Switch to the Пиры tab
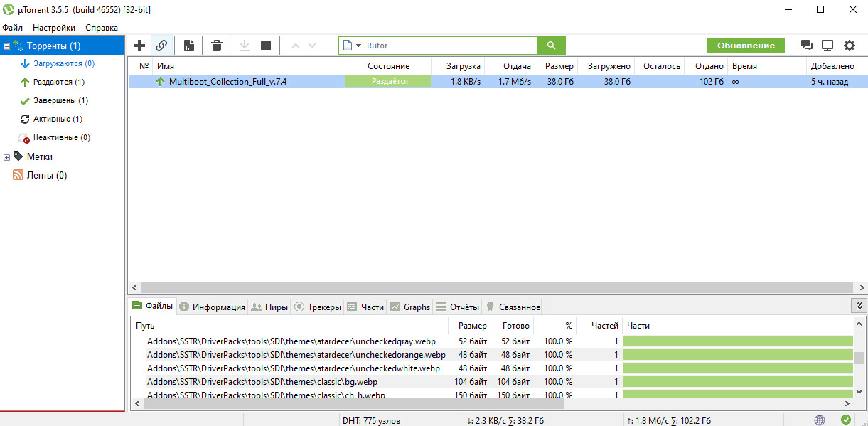The image size is (868, 426). tap(269, 307)
